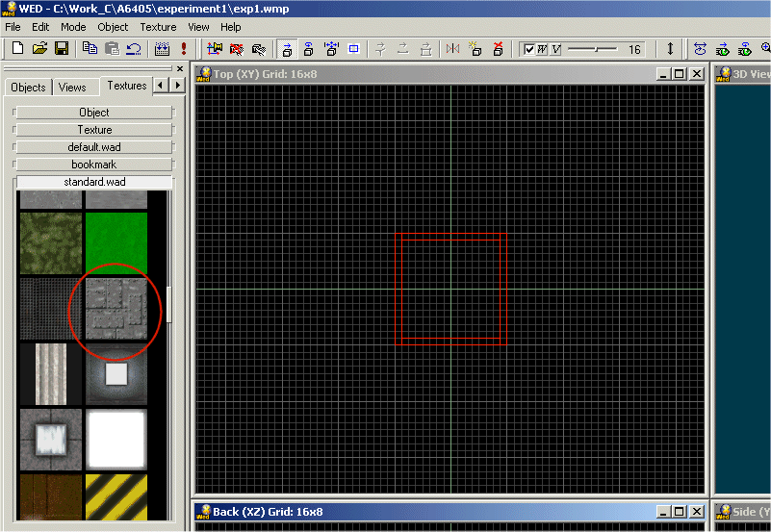Screen dimensions: 771x532
Task: Switch to the Objects tab
Action: pos(28,88)
